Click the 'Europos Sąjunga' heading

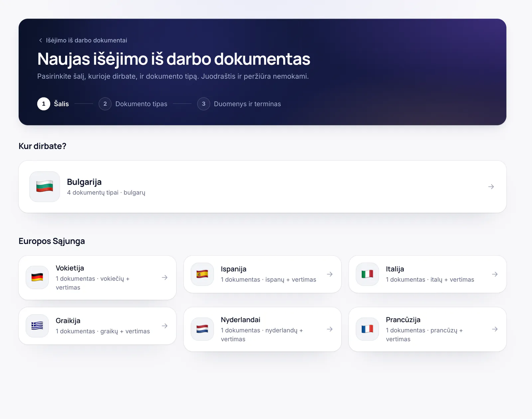tap(52, 241)
